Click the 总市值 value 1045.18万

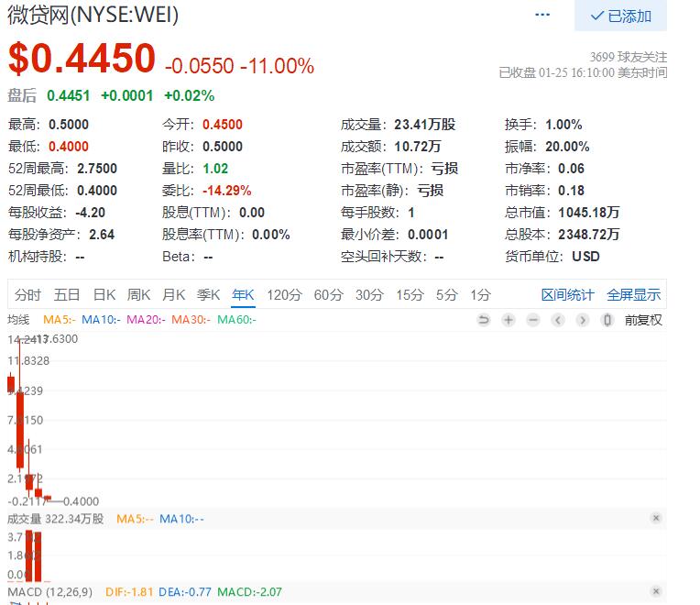click(589, 212)
